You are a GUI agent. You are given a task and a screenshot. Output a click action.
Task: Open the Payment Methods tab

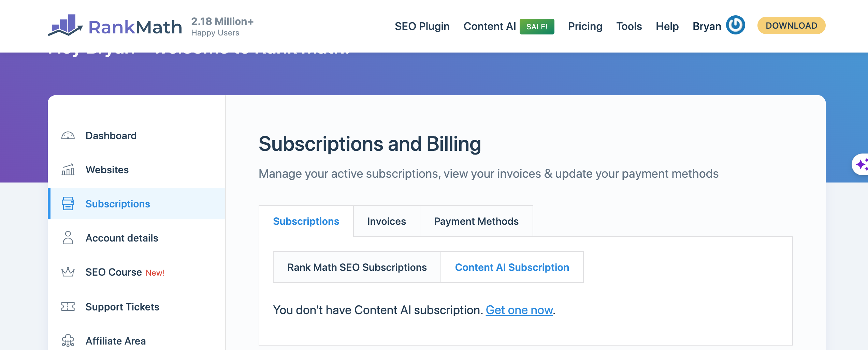[476, 221]
